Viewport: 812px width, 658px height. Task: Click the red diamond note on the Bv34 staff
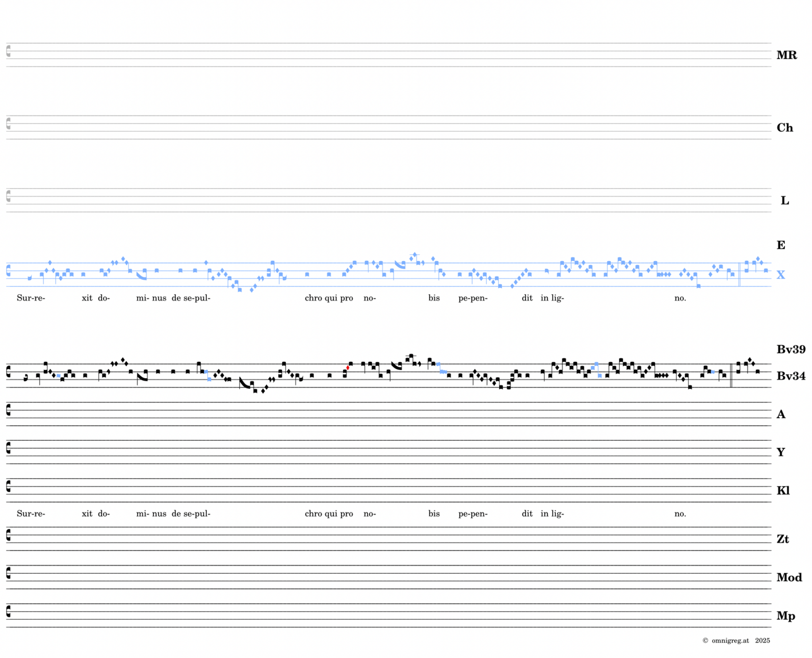[348, 368]
